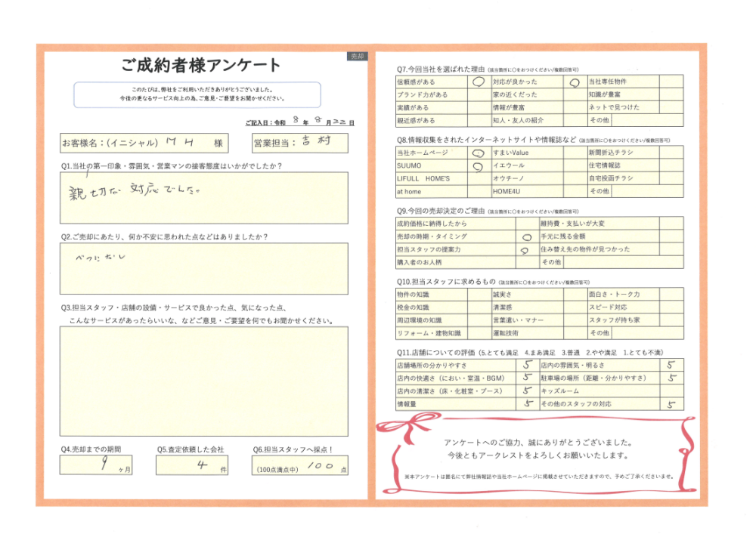Click the 知人・友人の紹介 cell
The image size is (756, 534).
click(x=528, y=120)
